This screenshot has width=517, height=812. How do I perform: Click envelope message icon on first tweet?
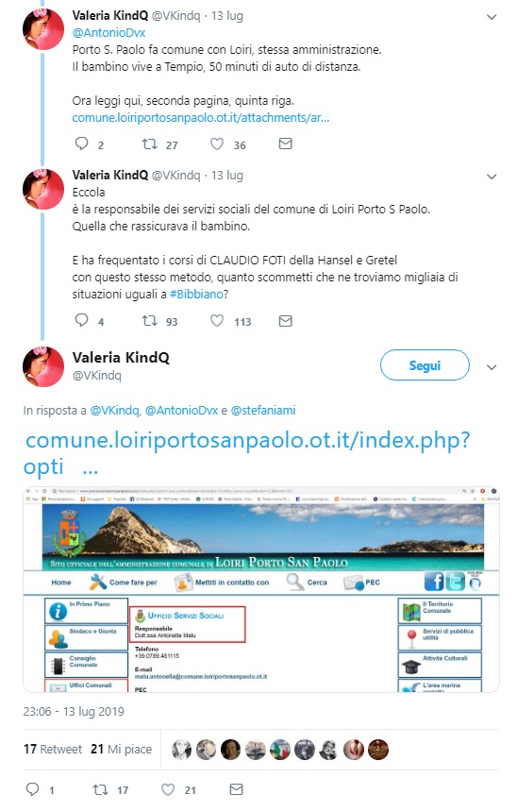[286, 144]
